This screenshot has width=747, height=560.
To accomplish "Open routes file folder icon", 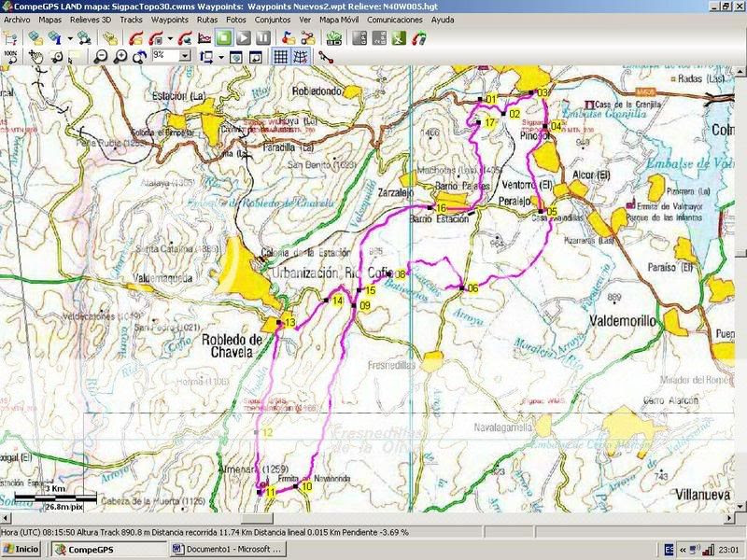I will [x=308, y=38].
